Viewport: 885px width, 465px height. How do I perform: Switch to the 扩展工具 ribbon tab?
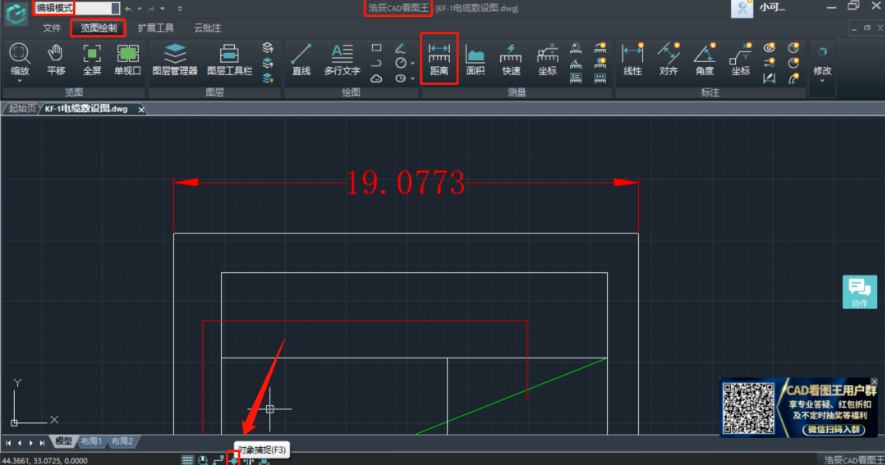(x=156, y=28)
